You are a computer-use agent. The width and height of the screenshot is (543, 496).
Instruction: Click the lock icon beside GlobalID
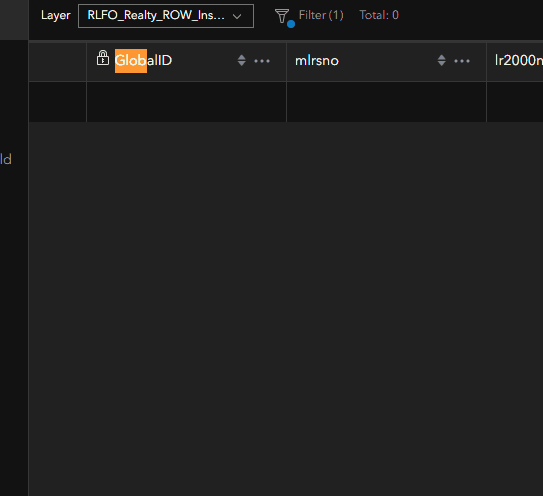tap(103, 58)
